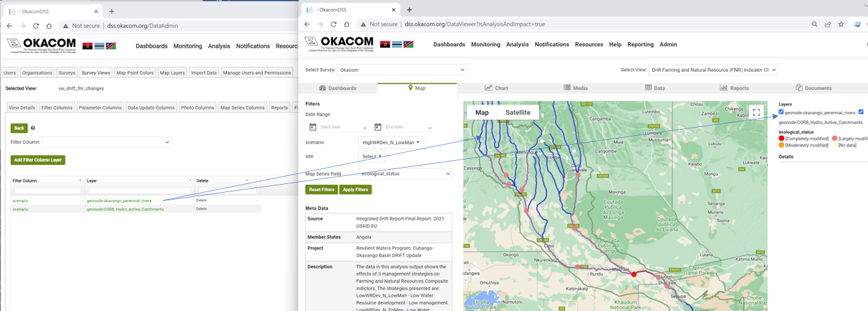This screenshot has height=311, width=868.
Task: Bookmark page with star icon in right browser
Action: pos(841,24)
